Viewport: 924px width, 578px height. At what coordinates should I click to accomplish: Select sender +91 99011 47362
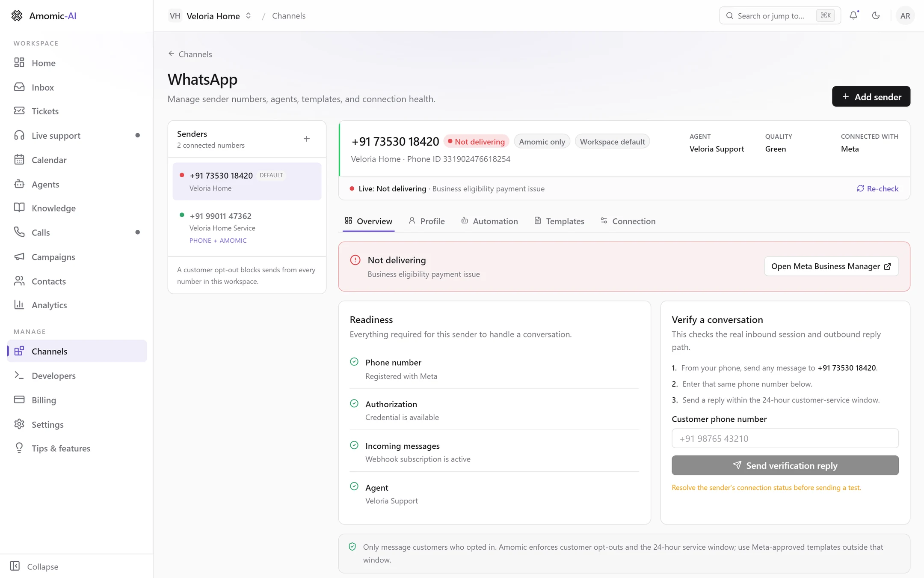(x=247, y=227)
